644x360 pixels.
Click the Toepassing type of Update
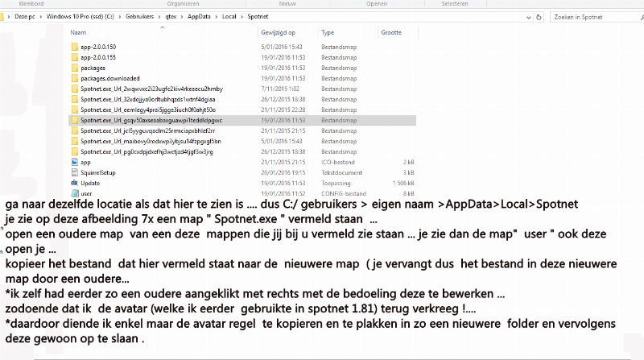tap(336, 184)
